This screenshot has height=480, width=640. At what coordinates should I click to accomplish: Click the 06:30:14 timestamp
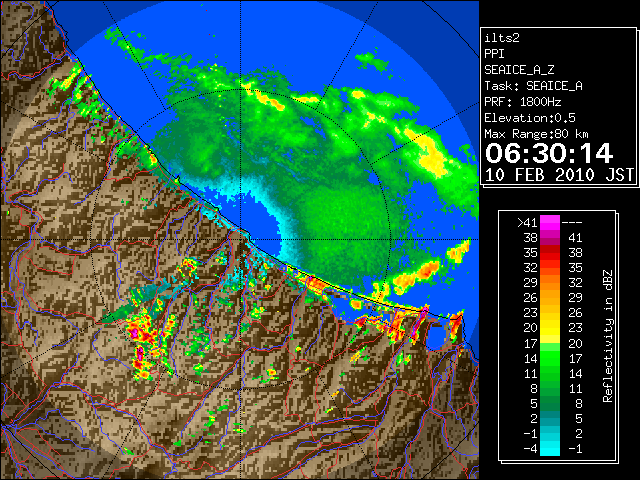(549, 153)
